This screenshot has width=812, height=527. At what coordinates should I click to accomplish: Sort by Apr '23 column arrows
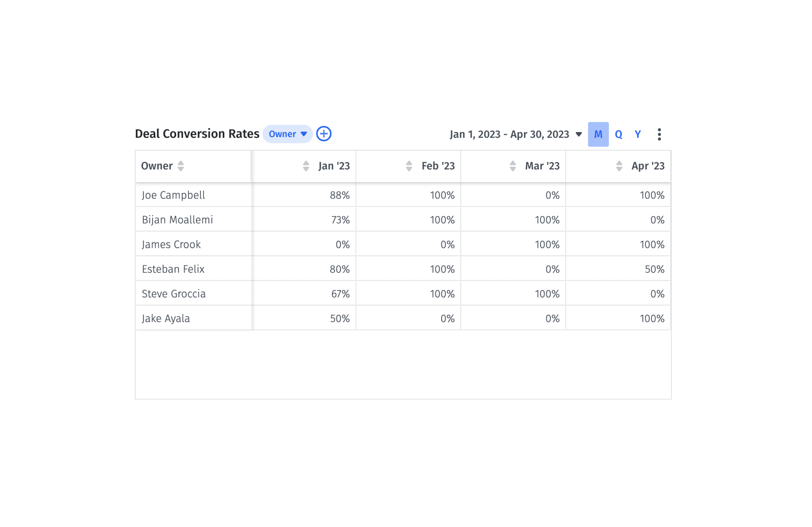pos(619,166)
